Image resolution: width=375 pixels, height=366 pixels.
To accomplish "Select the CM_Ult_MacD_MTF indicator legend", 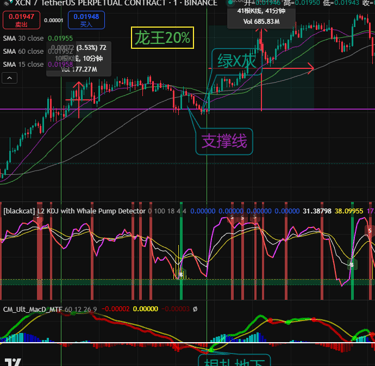I will 32,309.
